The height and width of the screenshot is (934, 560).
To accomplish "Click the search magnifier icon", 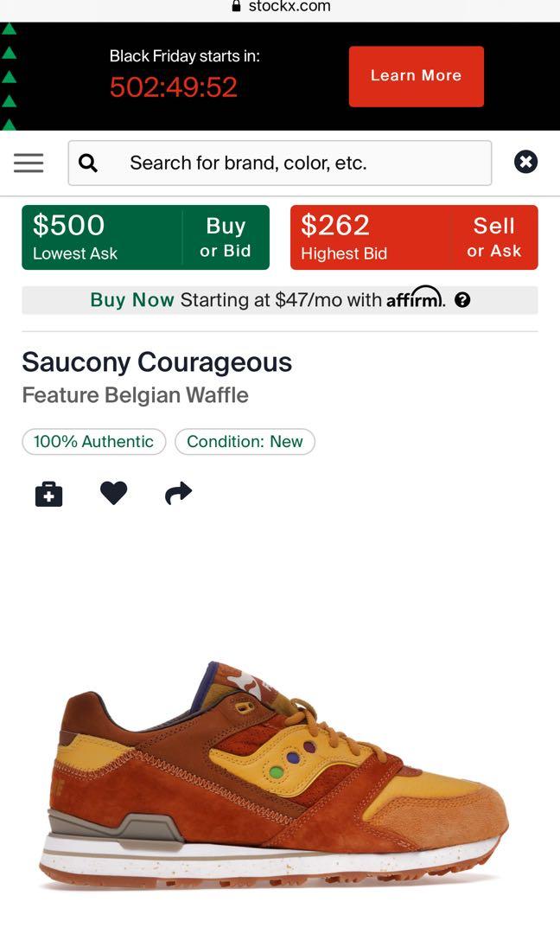I will [87, 162].
